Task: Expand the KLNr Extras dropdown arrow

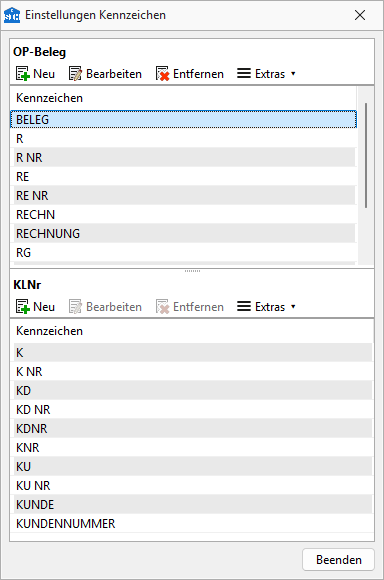Action: point(293,307)
